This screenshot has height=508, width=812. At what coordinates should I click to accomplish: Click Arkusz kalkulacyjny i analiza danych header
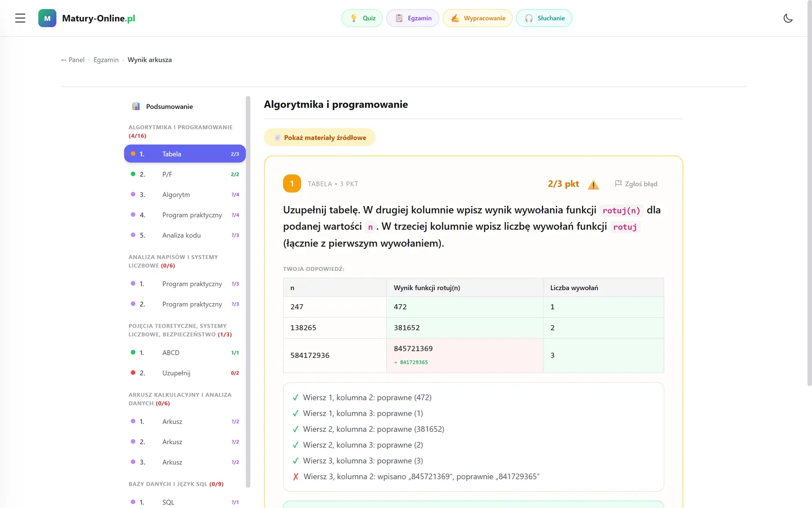180,399
